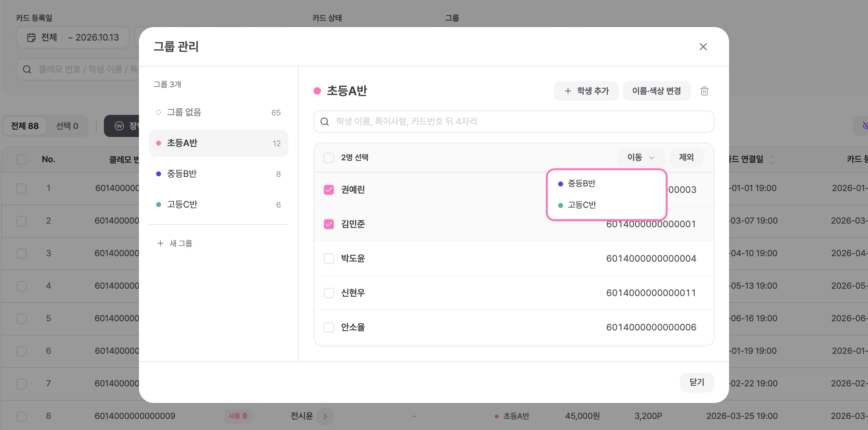The image size is (868, 430).
Task: Check row 1 checkbox in background table
Action: pyautogui.click(x=22, y=188)
